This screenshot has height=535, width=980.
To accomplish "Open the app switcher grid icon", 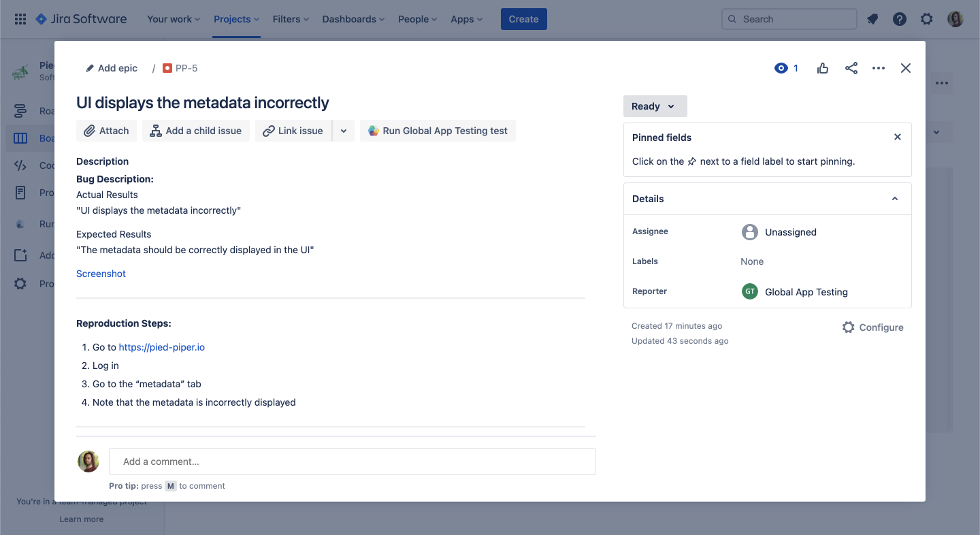I will [20, 19].
